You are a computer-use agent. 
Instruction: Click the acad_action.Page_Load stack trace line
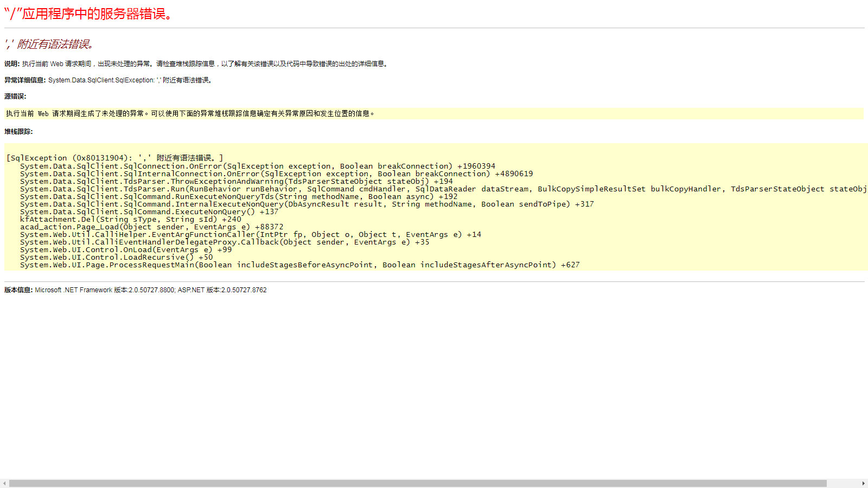151,227
